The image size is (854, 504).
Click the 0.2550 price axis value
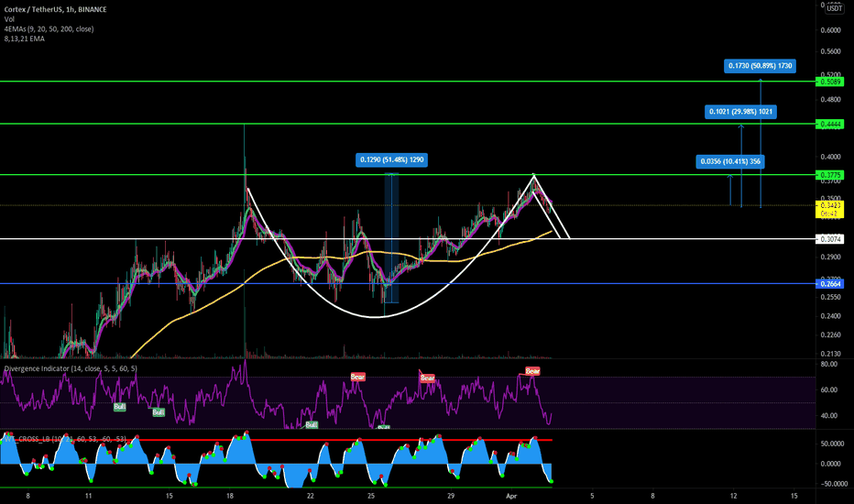[830, 298]
